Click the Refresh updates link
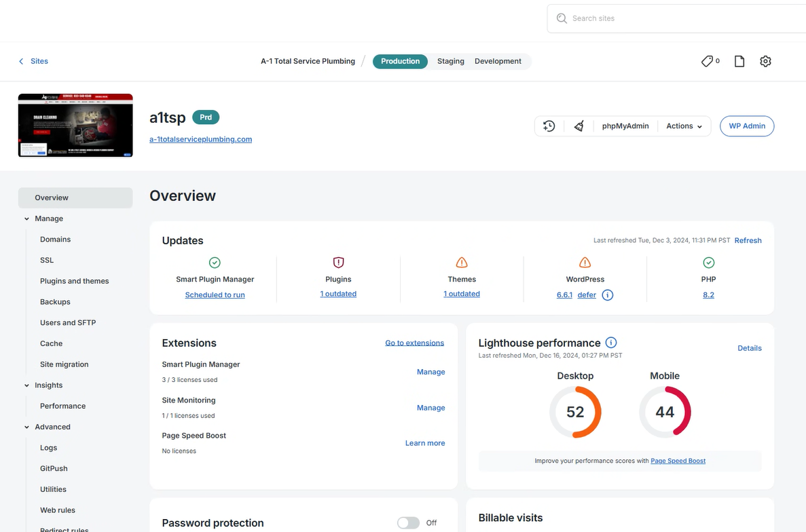The width and height of the screenshot is (806, 532). 748,240
